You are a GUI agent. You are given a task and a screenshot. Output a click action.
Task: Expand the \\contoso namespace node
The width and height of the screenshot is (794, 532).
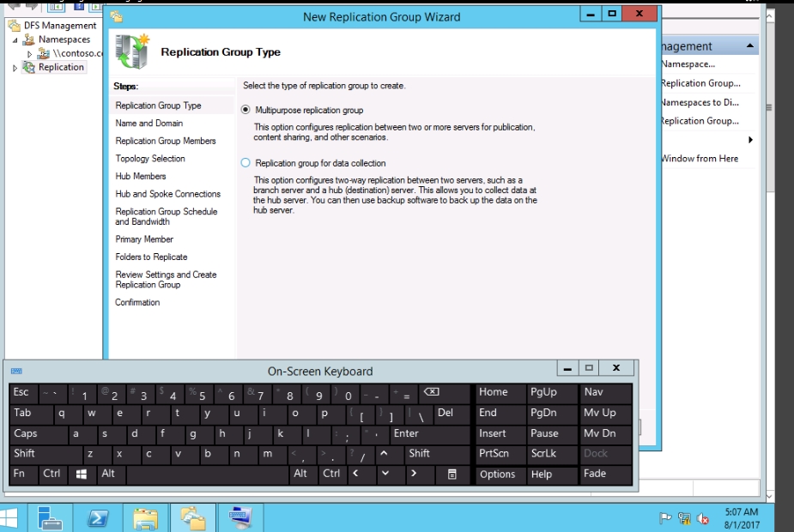click(x=30, y=54)
